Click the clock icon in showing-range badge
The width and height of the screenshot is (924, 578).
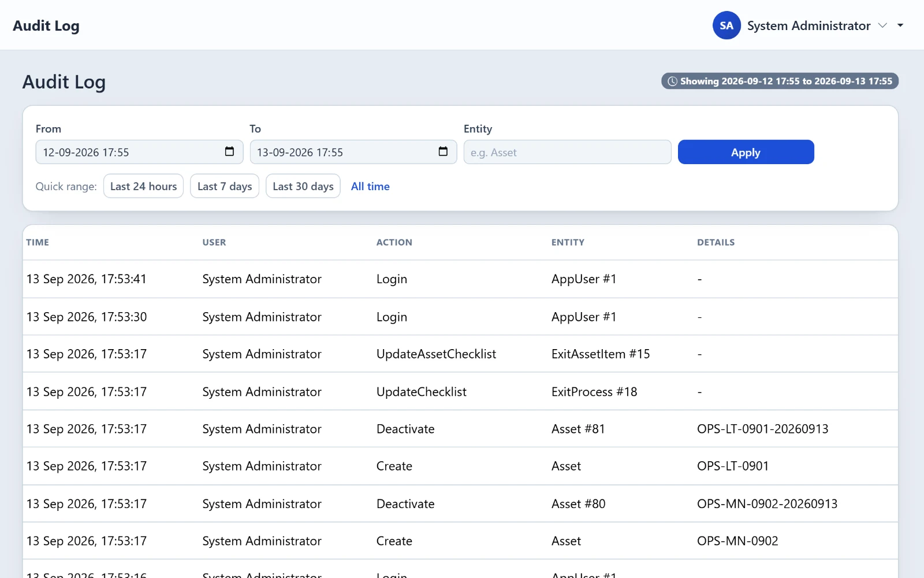coord(672,81)
